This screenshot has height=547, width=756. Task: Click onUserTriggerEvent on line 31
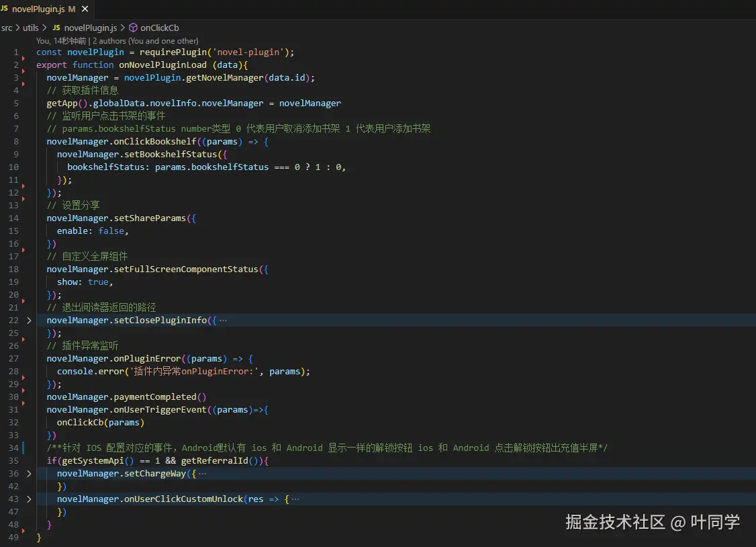point(160,410)
